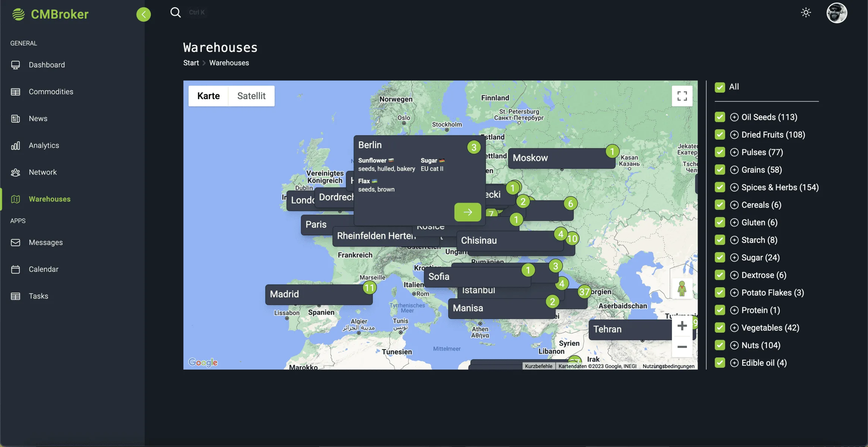
Task: Expand Dried Fruits category
Action: (734, 135)
